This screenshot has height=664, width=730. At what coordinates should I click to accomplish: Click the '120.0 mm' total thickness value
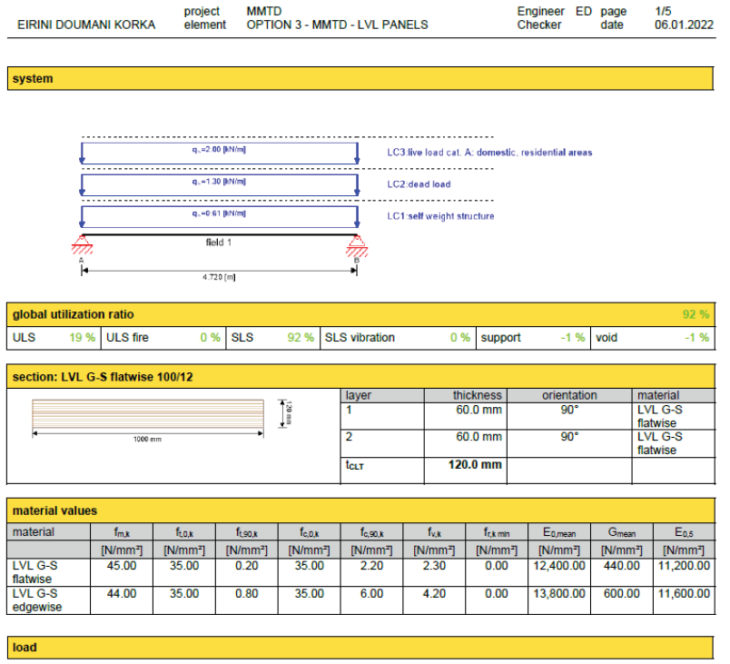(x=475, y=464)
